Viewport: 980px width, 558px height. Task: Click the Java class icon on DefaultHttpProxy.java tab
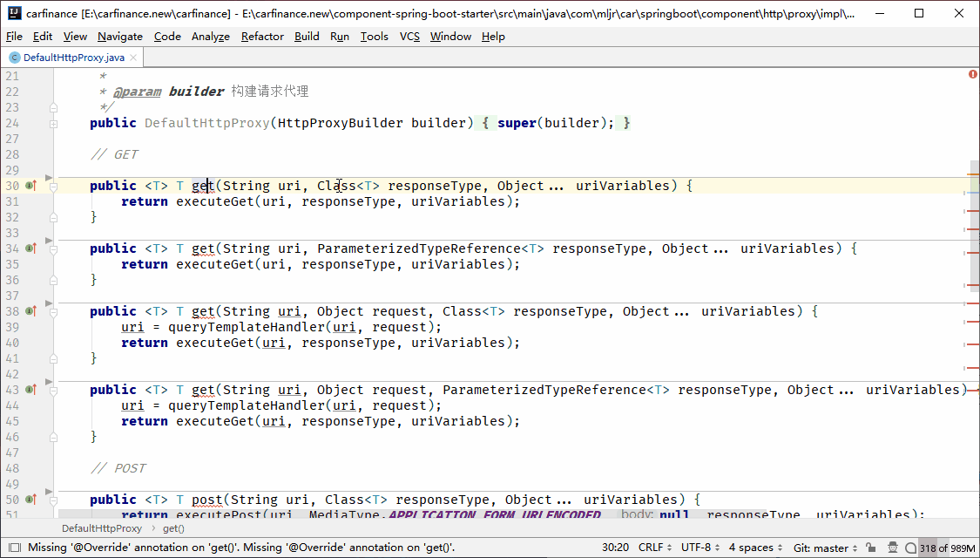click(x=14, y=58)
